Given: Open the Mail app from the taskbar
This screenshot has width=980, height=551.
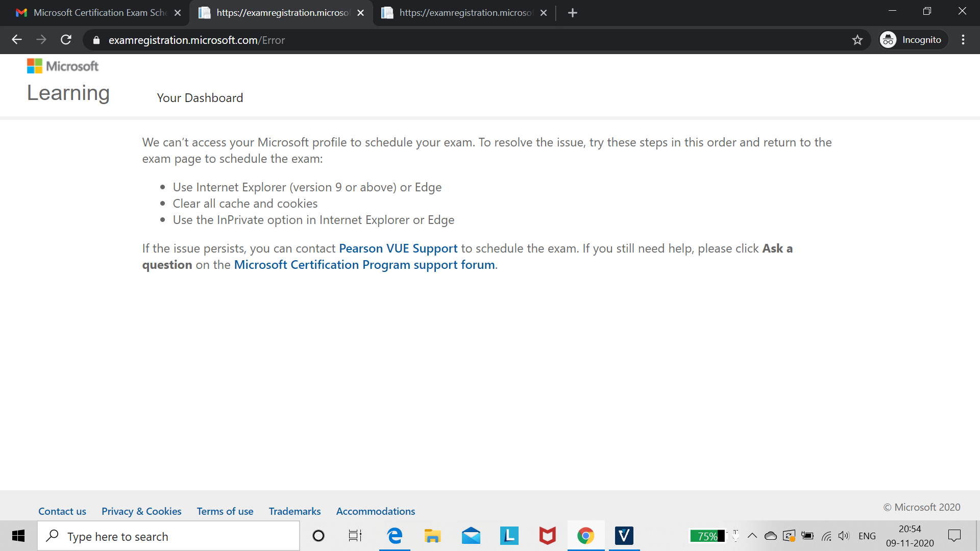Looking at the screenshot, I should point(471,536).
